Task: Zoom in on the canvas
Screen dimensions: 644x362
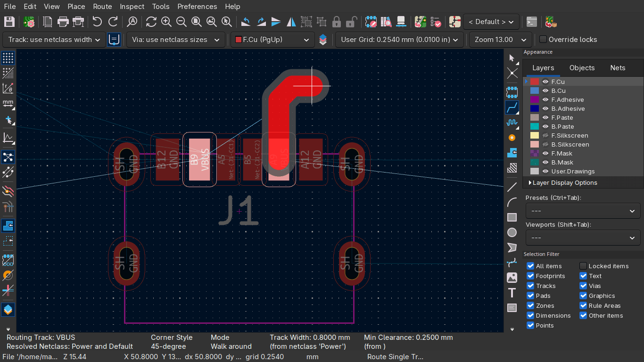Action: pyautogui.click(x=166, y=22)
